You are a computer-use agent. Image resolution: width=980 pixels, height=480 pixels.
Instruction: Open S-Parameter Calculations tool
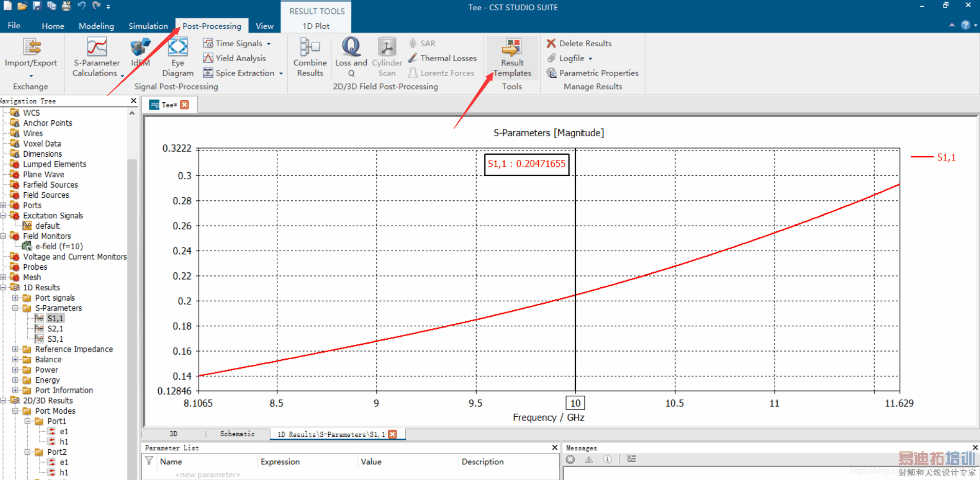(97, 58)
